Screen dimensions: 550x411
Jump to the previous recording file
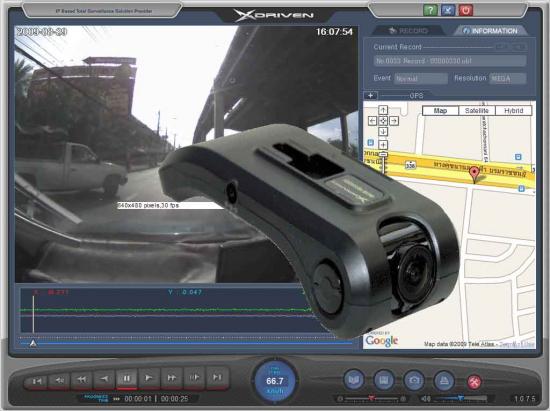click(37, 380)
